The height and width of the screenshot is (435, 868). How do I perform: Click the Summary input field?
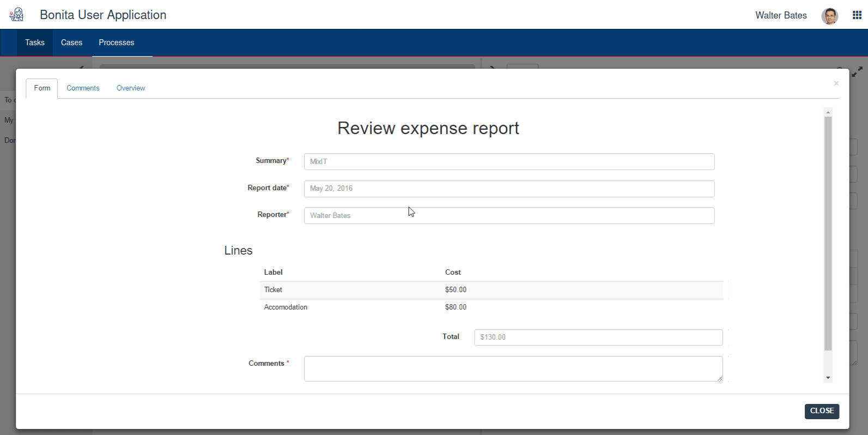pyautogui.click(x=509, y=162)
